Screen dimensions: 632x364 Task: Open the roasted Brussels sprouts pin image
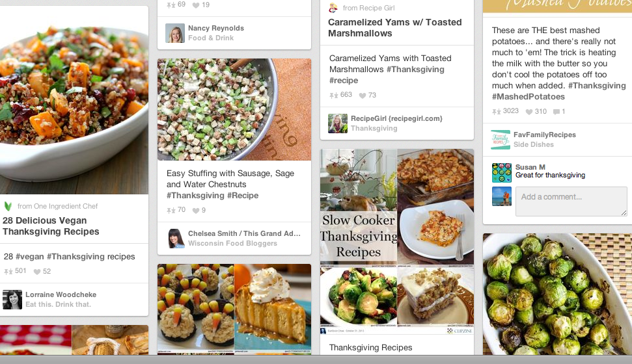[557, 294]
